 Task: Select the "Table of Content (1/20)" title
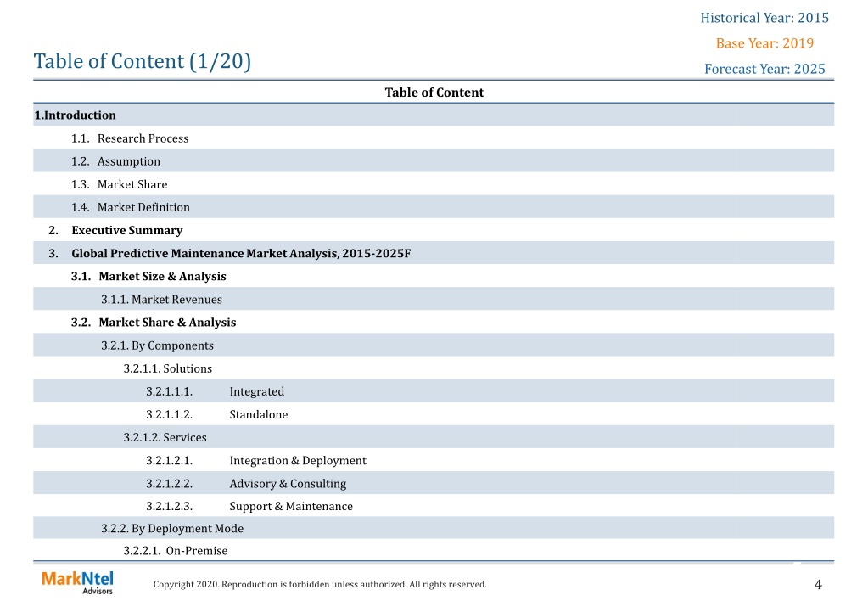coord(143,61)
